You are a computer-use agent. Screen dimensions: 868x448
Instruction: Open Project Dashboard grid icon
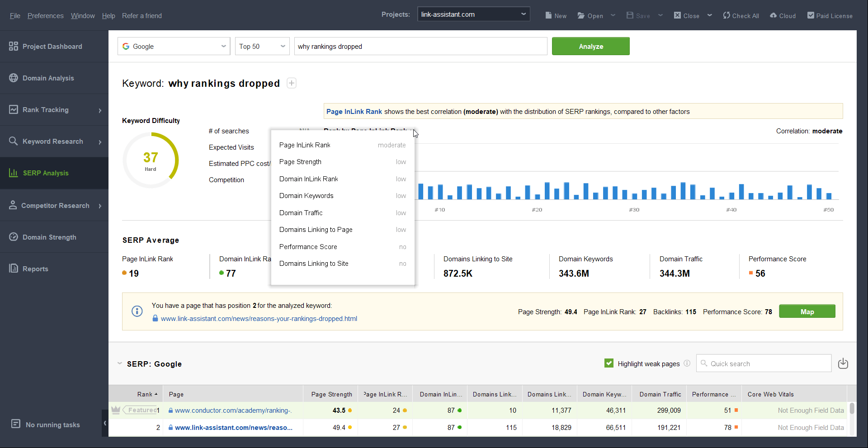tap(14, 46)
